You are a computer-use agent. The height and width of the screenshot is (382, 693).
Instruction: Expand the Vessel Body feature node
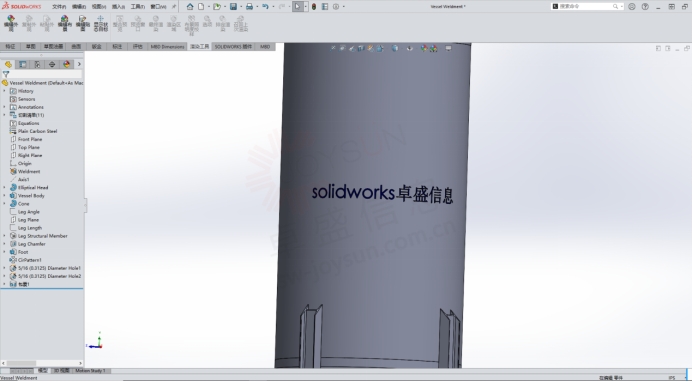click(4, 195)
